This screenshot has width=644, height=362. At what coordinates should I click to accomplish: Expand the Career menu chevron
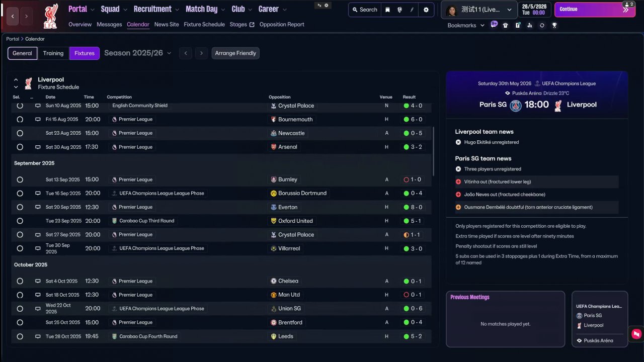coord(284,10)
